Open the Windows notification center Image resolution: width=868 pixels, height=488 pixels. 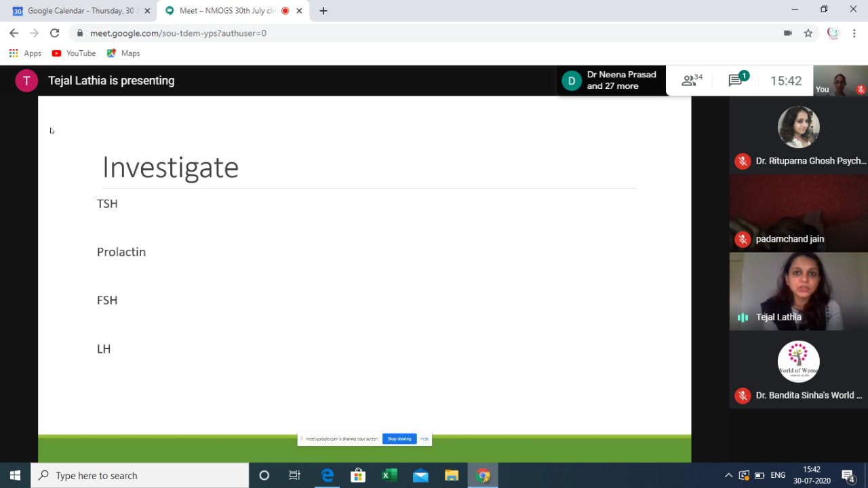point(848,475)
